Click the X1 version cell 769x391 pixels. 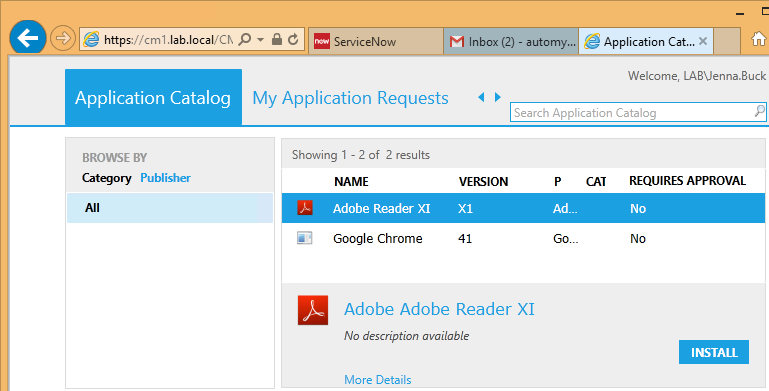pos(465,209)
